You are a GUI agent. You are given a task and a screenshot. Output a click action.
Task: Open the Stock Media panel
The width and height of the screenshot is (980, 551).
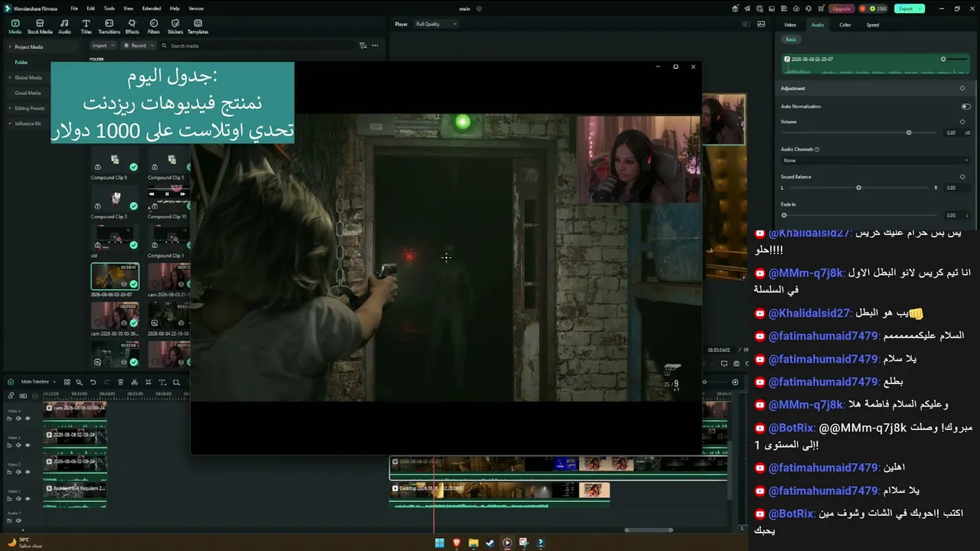point(40,27)
